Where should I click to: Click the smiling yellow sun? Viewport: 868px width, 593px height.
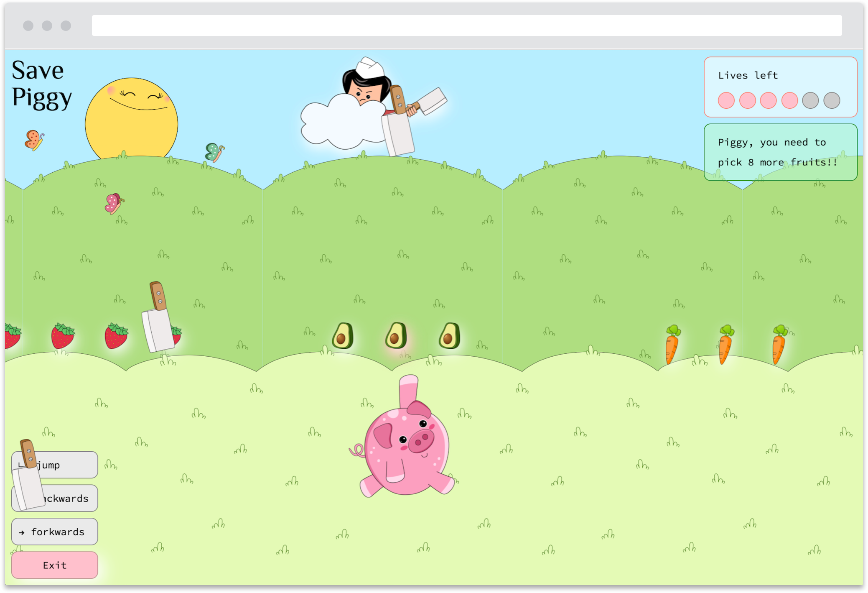click(x=132, y=119)
